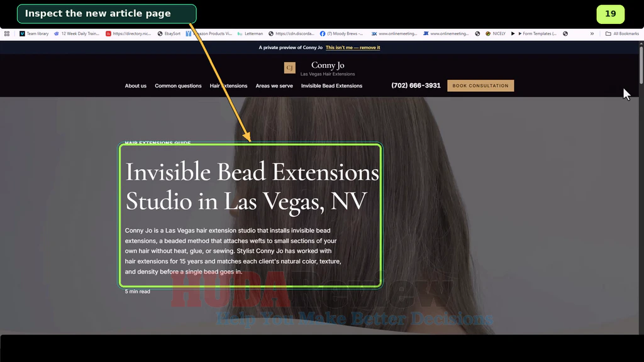Viewport: 644px width, 362px height.
Task: Open the Hair Extensions menu item
Action: [x=228, y=85]
